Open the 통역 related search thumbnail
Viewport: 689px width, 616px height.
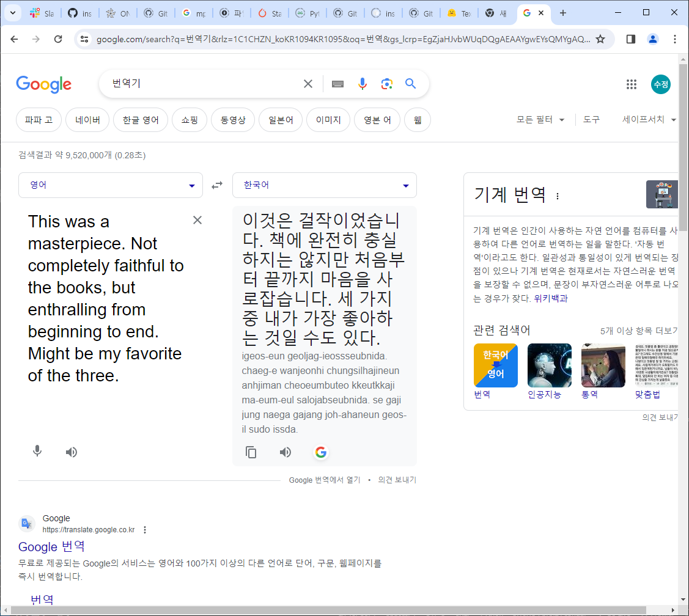click(603, 365)
